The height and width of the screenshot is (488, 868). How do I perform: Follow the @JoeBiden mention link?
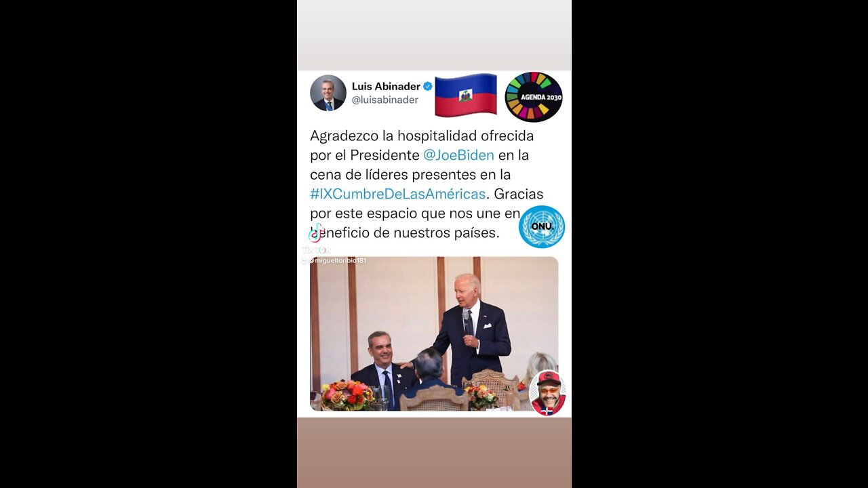458,155
